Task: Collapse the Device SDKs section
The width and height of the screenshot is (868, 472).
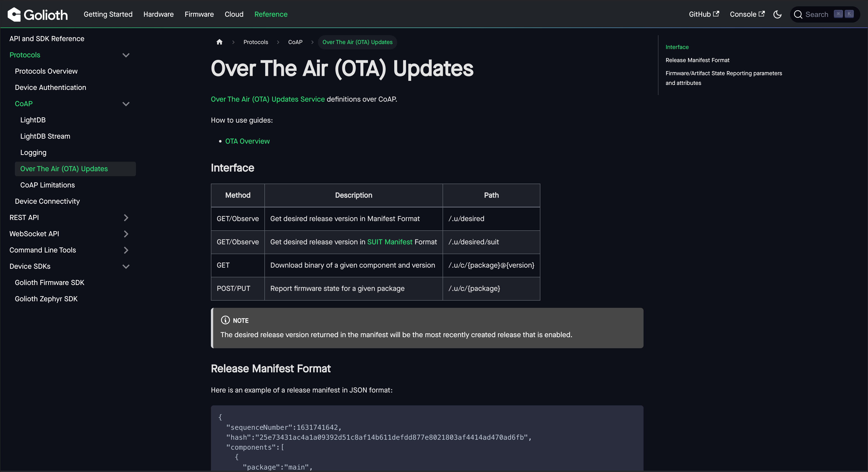Action: pyautogui.click(x=126, y=266)
